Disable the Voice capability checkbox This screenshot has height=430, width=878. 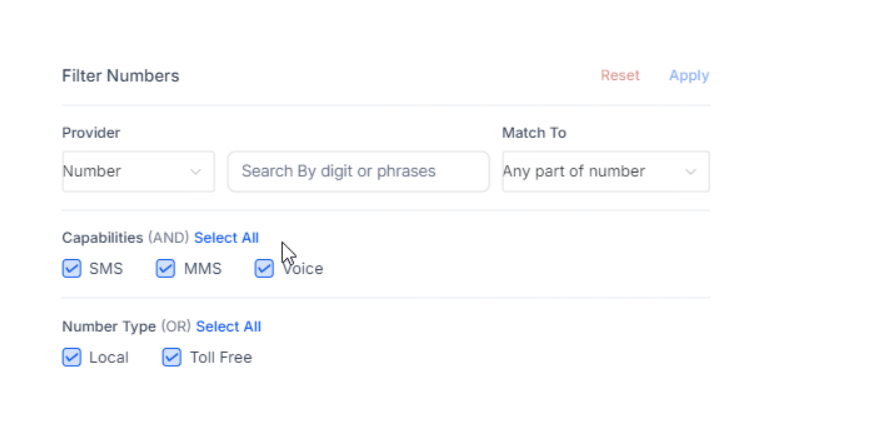pos(264,268)
